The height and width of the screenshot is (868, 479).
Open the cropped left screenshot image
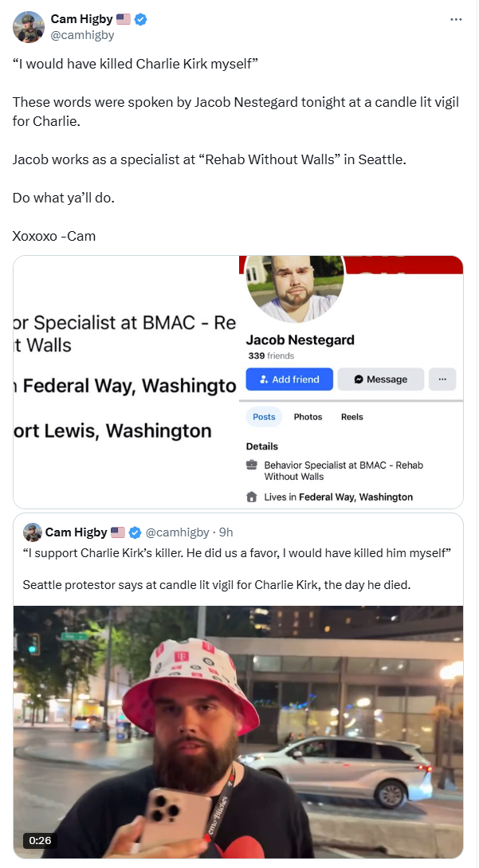[x=126, y=382]
